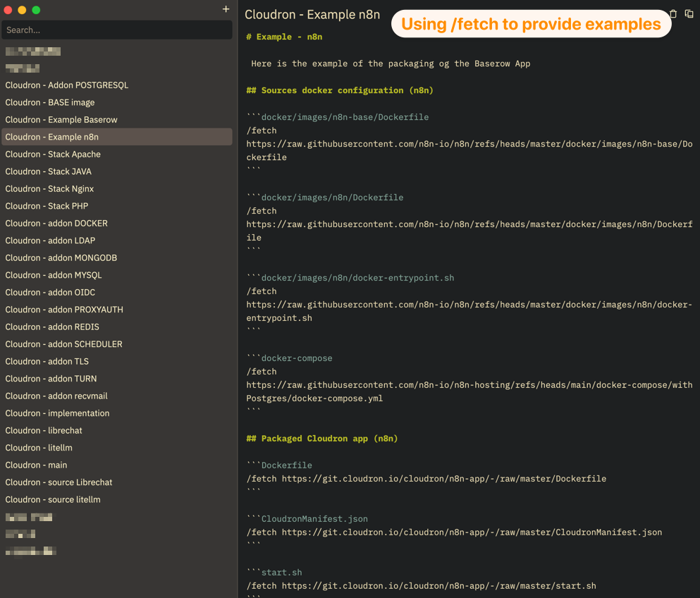
Task: Select Cloudron - Example n8n in sidebar
Action: (117, 137)
